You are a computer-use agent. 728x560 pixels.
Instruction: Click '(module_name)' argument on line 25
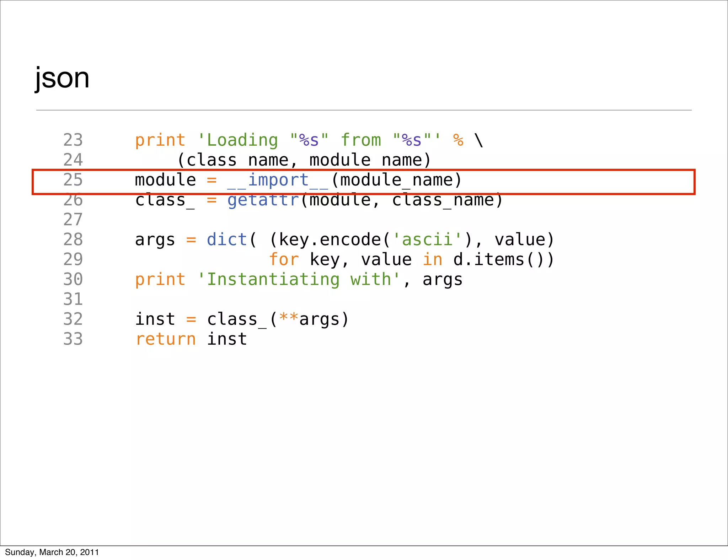click(397, 181)
